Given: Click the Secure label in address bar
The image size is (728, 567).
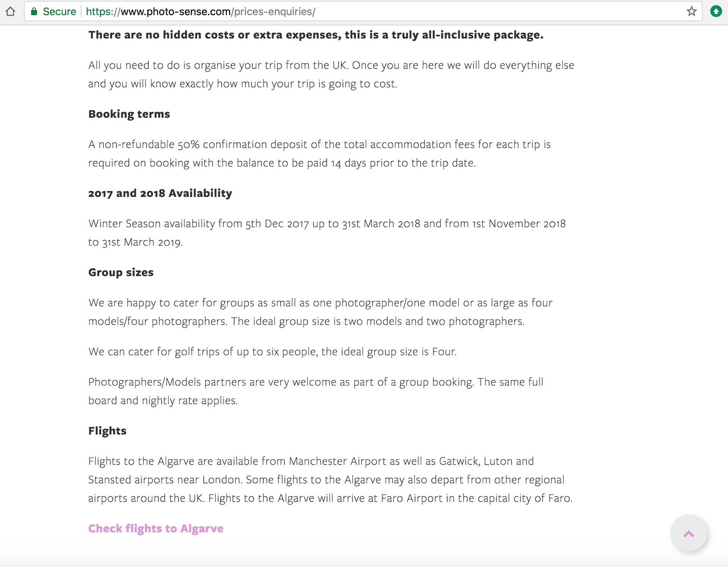Looking at the screenshot, I should [59, 11].
